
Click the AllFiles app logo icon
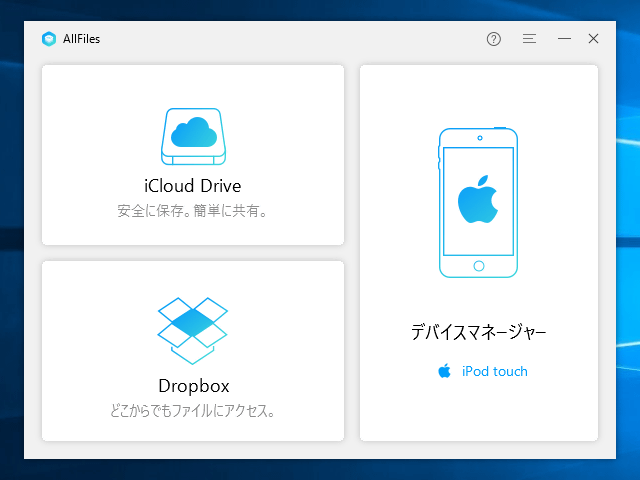point(49,39)
